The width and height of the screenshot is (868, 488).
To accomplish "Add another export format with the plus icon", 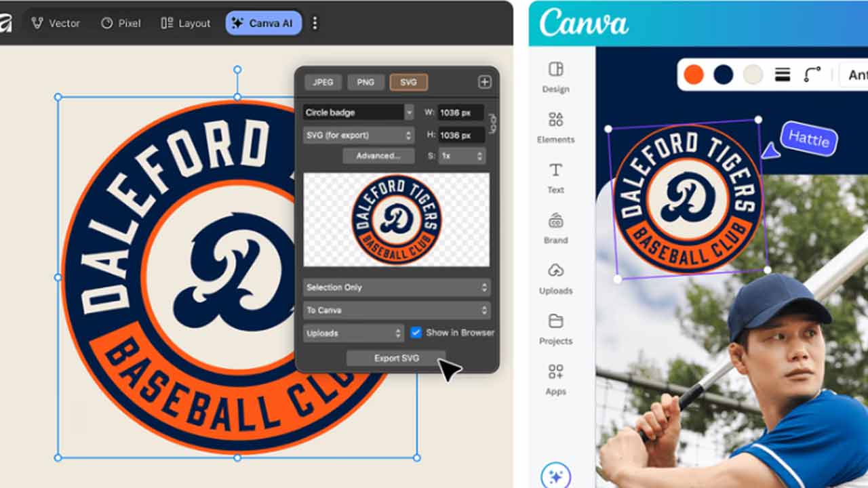I will [x=484, y=82].
